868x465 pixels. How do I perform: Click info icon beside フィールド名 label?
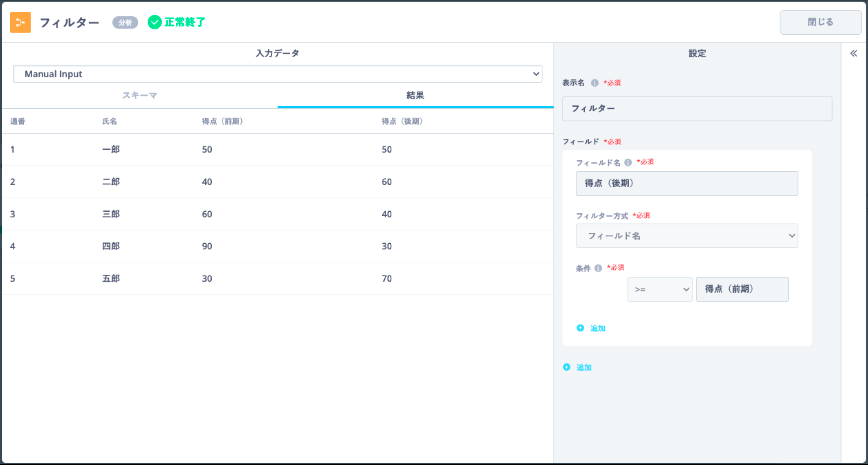pyautogui.click(x=628, y=163)
